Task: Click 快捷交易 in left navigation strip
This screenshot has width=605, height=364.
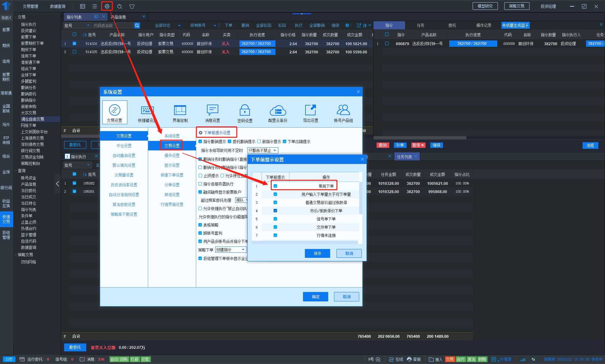Action: 6,219
